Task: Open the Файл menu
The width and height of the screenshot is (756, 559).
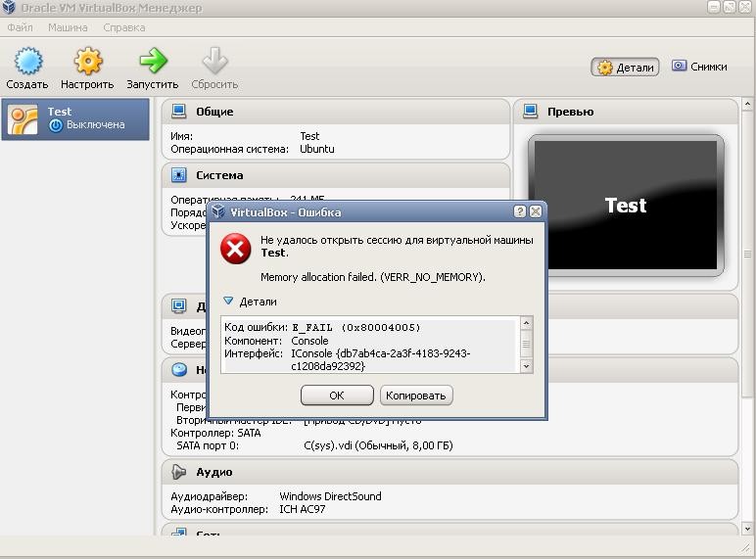Action: [20, 27]
